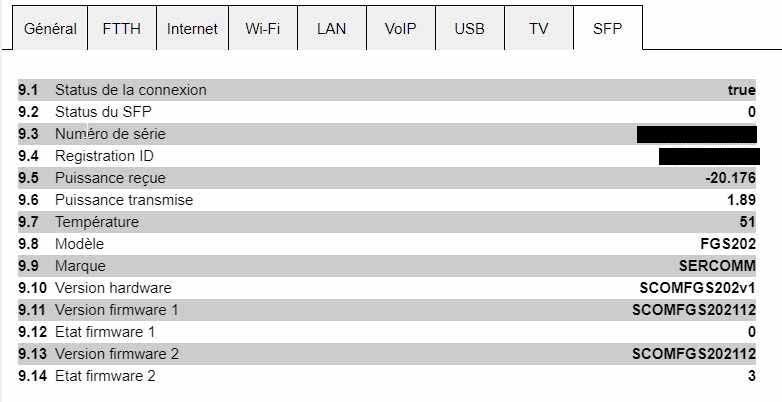This screenshot has height=402, width=782.
Task: Select the Modèle value FGS202
Action: click(727, 244)
